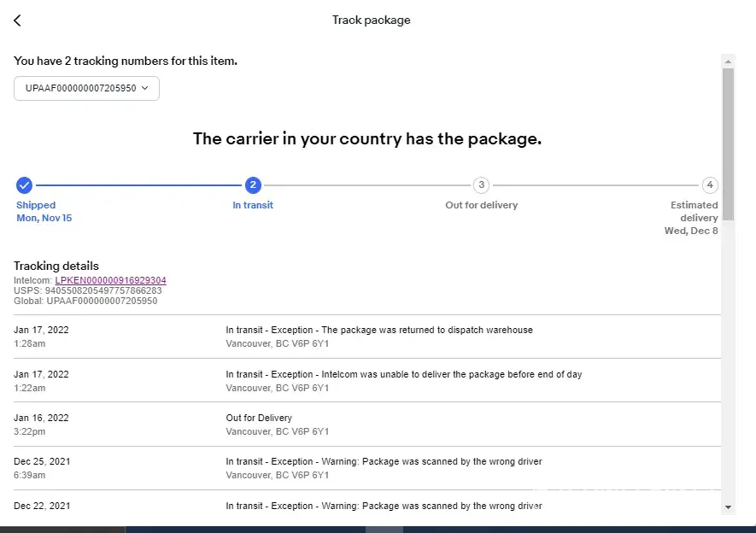756x533 pixels.
Task: Click the step 2 In transit circle
Action: [x=253, y=184]
